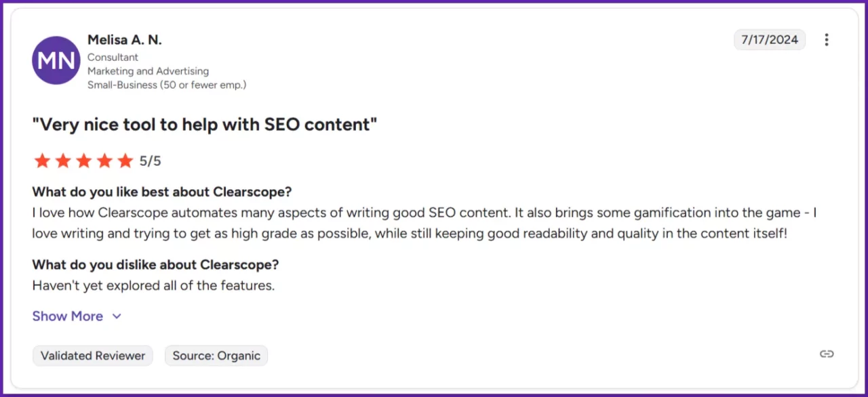Image resolution: width=868 pixels, height=397 pixels.
Task: Click the second rating star
Action: click(63, 161)
